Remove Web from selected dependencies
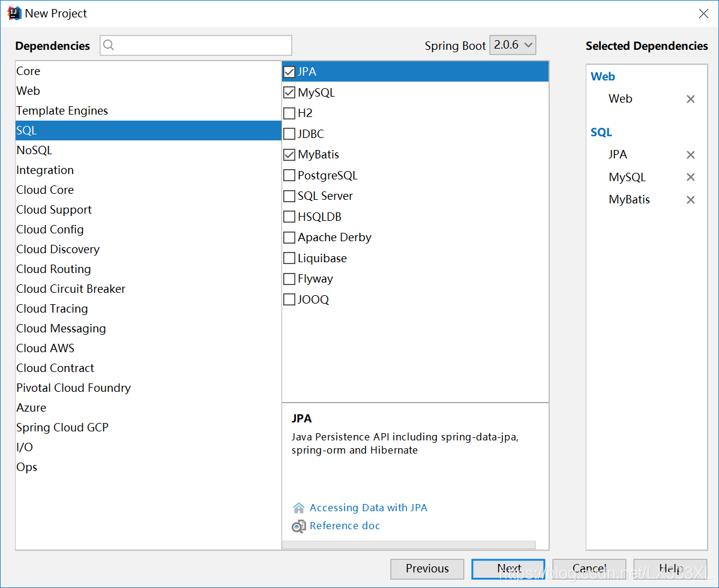The width and height of the screenshot is (719, 588). pyautogui.click(x=690, y=99)
